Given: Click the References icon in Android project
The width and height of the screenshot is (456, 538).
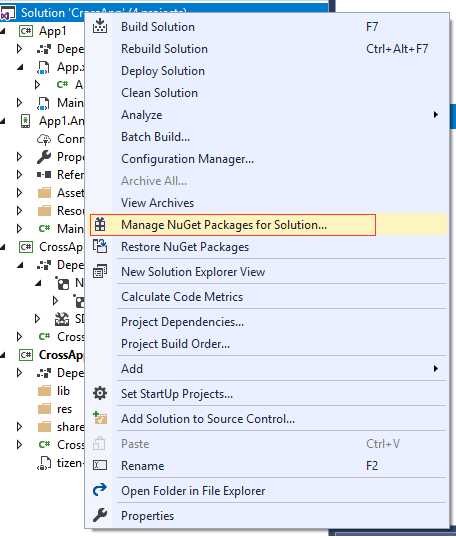Looking at the screenshot, I should tap(44, 175).
